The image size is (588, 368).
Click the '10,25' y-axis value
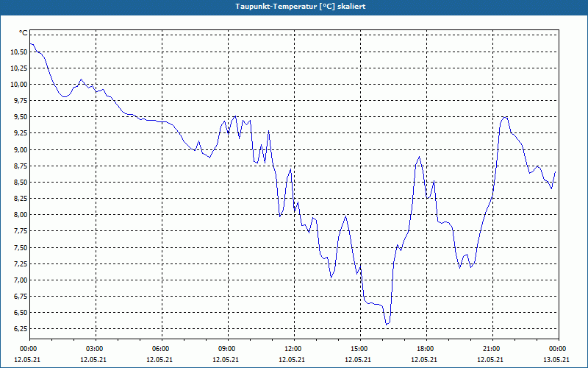pos(19,68)
